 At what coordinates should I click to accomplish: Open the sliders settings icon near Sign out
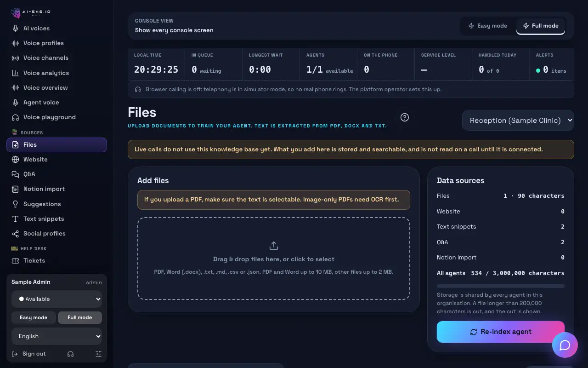pyautogui.click(x=98, y=354)
